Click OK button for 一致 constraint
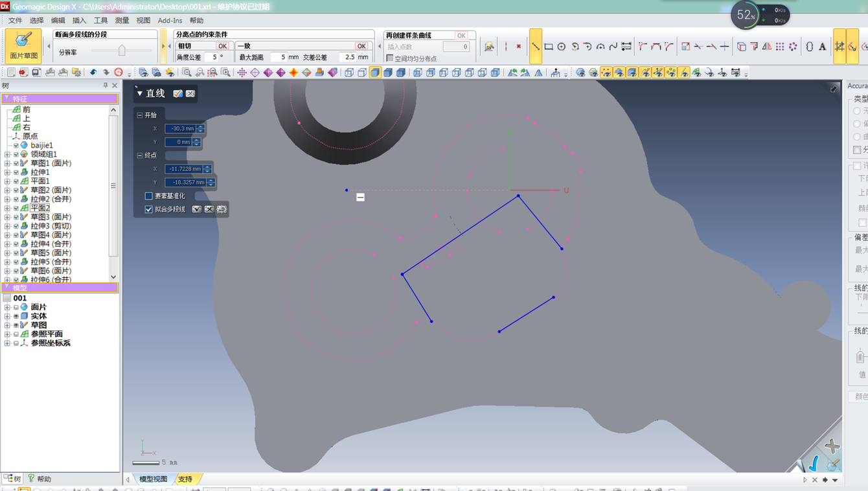This screenshot has width=868, height=491. [x=361, y=46]
